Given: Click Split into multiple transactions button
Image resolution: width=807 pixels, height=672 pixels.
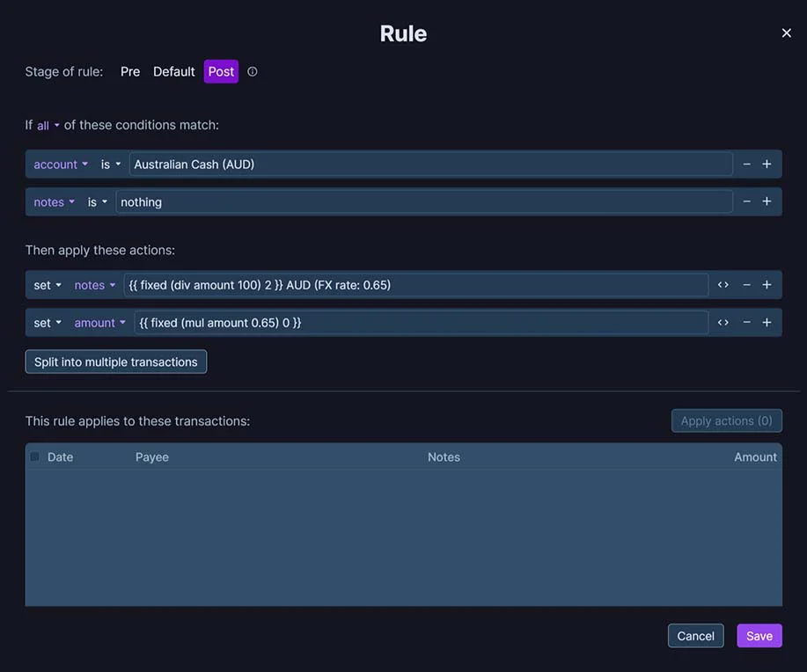Looking at the screenshot, I should pos(116,362).
